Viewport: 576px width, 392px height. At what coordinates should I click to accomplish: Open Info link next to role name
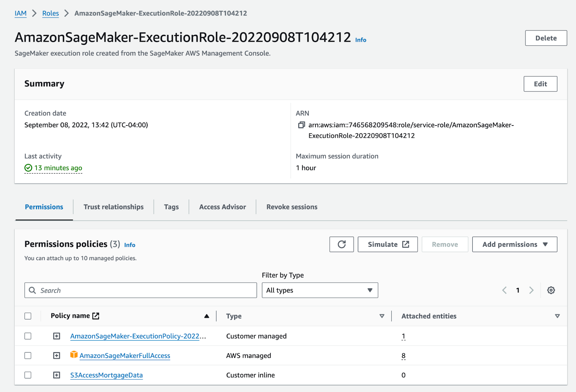361,40
